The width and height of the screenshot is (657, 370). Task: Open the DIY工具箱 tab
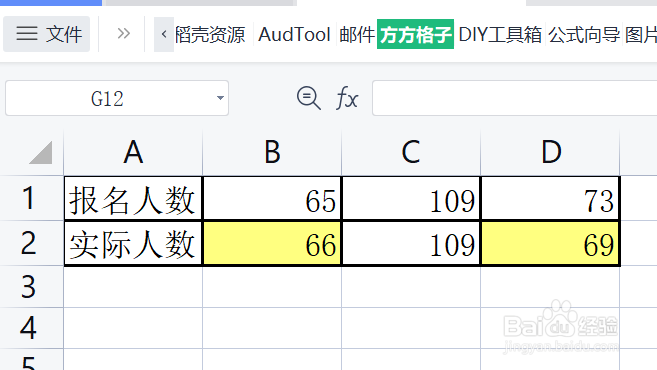pos(500,34)
